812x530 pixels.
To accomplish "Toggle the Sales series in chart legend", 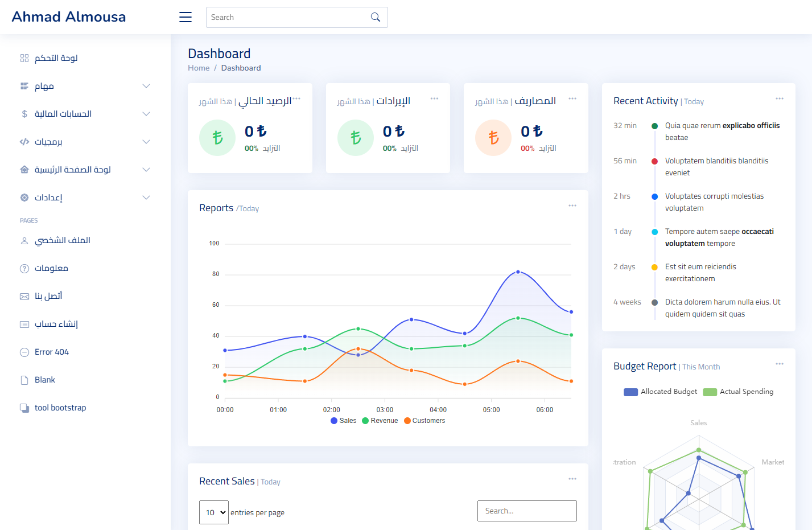I will click(x=343, y=421).
